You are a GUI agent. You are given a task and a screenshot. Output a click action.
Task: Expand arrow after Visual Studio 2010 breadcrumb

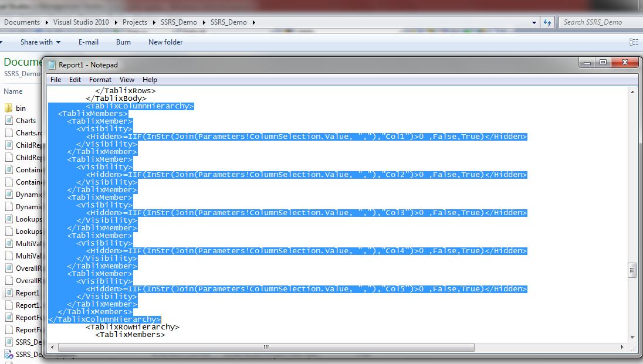pyautogui.click(x=116, y=22)
